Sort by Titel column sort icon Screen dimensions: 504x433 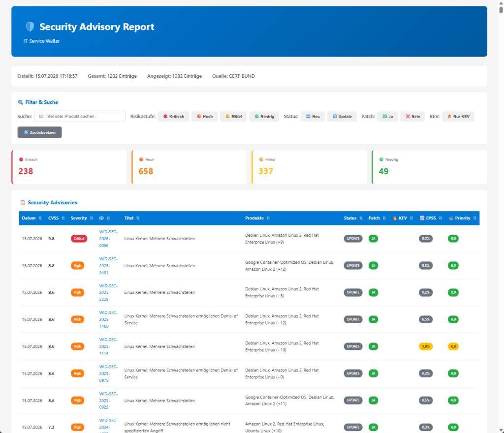tap(138, 218)
